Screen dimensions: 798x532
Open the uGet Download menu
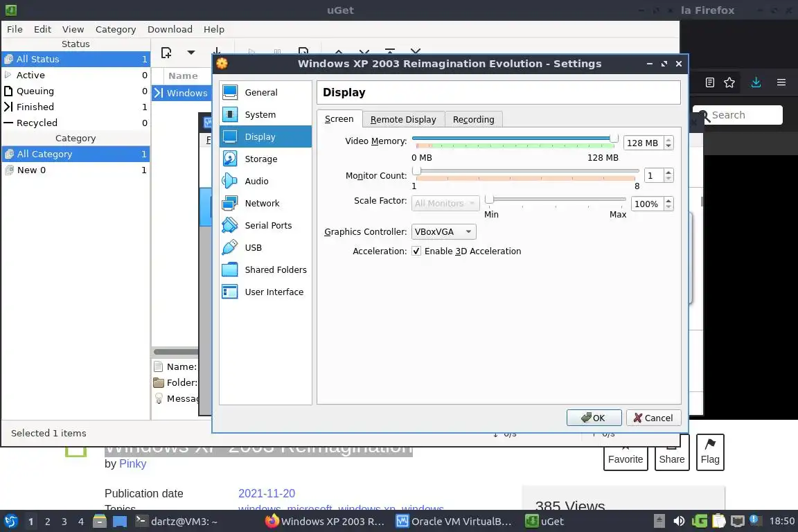[170, 29]
